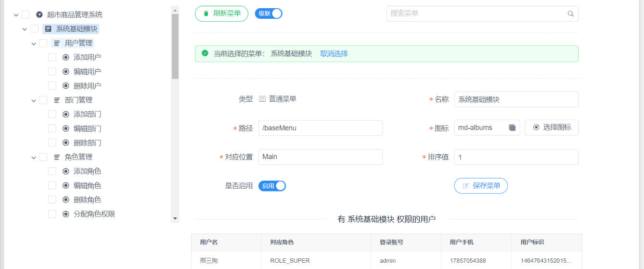
Task: Click the 路径 path input field
Action: click(320, 128)
